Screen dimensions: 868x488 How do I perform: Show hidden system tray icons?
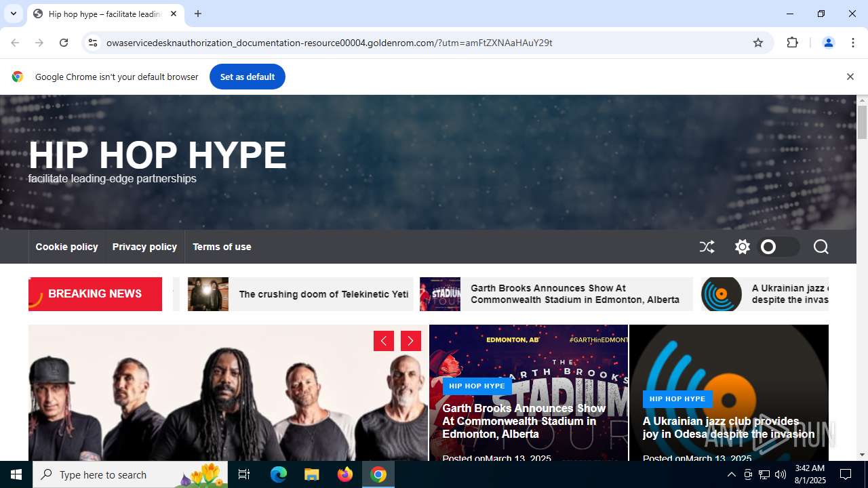(x=731, y=474)
